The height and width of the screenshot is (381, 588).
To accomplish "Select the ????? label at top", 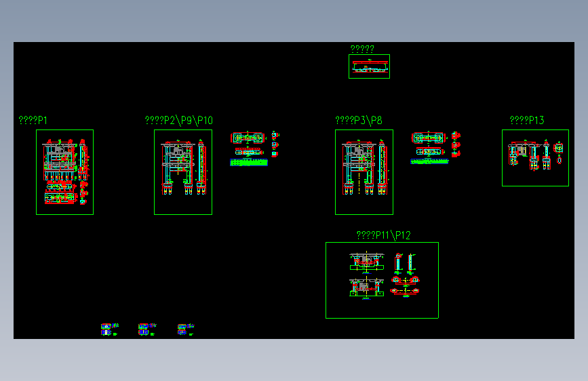I will tap(362, 49).
